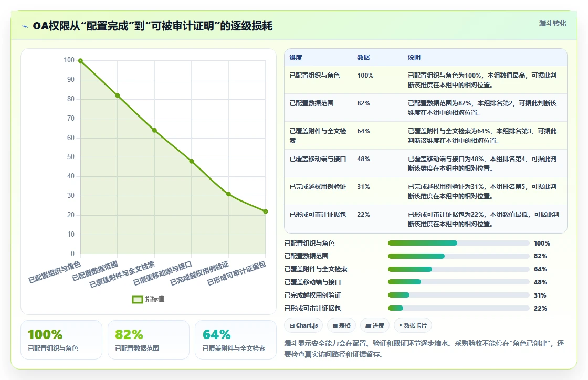This screenshot has height=380, width=588.
Task: Click the 82% value in table
Action: (x=363, y=103)
